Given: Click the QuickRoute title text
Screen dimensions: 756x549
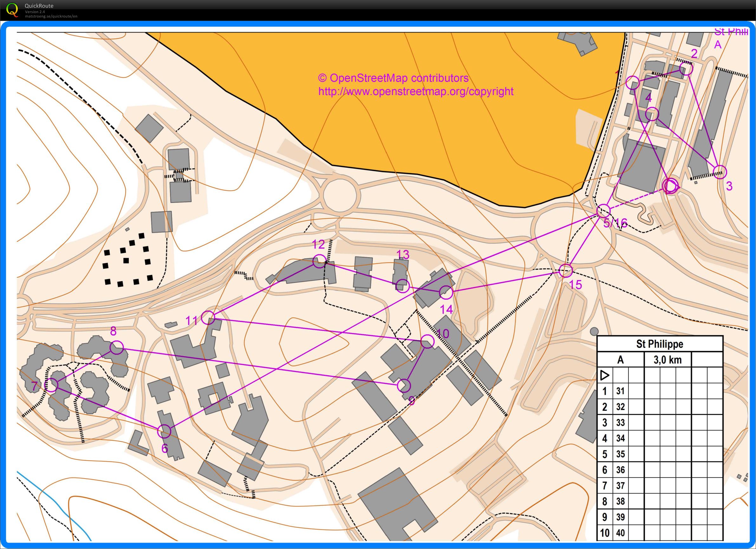Looking at the screenshot, I should pyautogui.click(x=39, y=6).
